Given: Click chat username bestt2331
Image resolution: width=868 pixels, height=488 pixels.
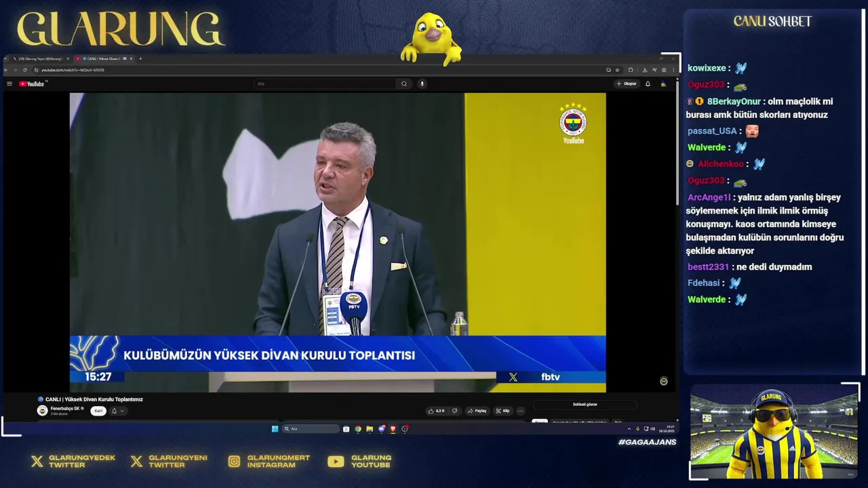Looking at the screenshot, I should tap(708, 267).
